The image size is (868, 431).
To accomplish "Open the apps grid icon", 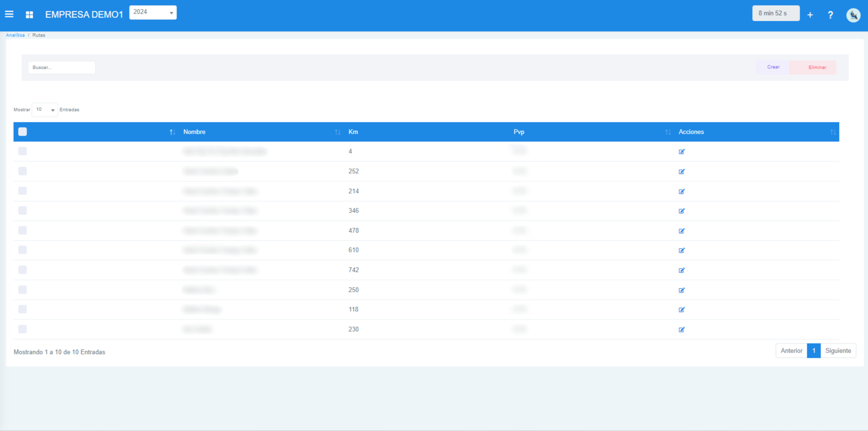I will 29,15.
